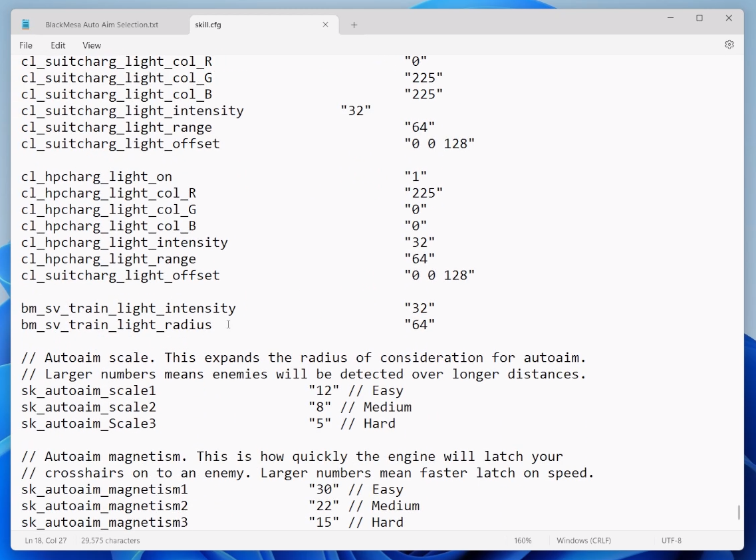Click the cl_hpcharg_light_range variable

(108, 259)
